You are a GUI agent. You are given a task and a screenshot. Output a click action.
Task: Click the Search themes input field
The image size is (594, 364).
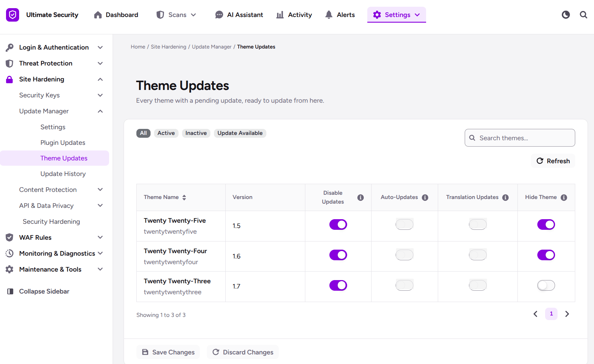click(520, 138)
